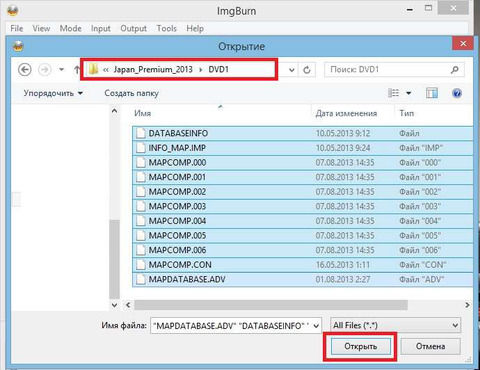The image size is (480, 370).
Task: Open ImgBurn Mode menu
Action: click(70, 28)
